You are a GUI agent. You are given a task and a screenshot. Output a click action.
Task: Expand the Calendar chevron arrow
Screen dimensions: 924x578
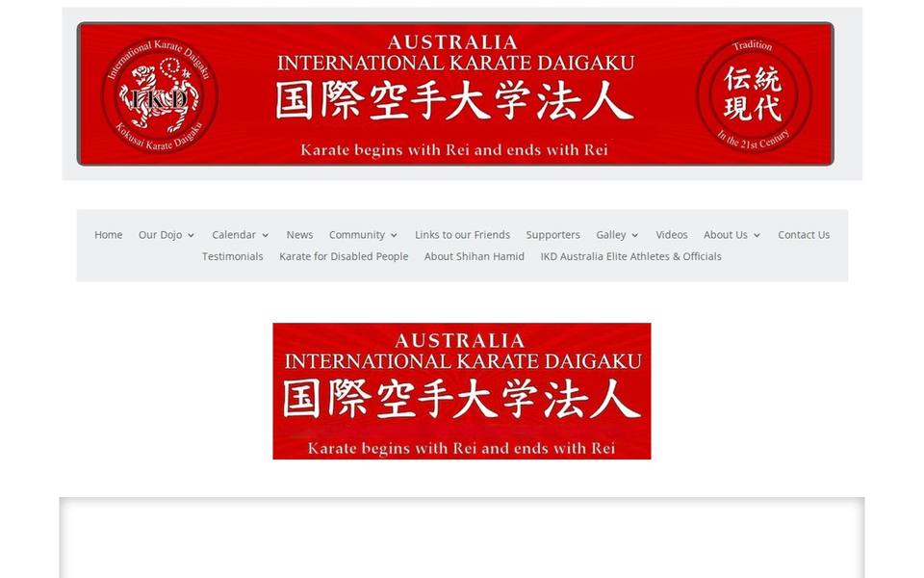tap(266, 235)
